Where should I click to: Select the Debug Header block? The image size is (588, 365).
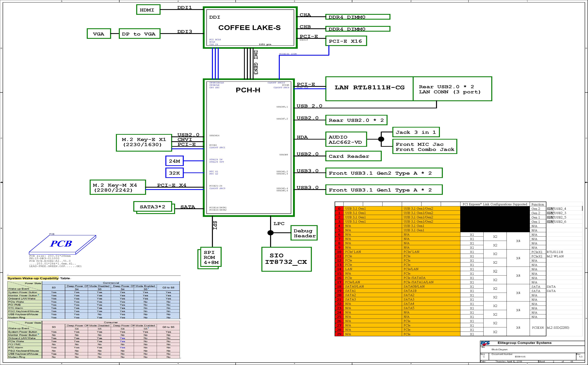click(304, 233)
